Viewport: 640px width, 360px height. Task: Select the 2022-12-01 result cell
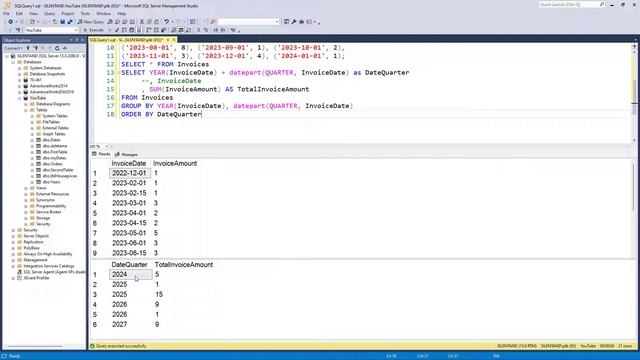pos(130,173)
